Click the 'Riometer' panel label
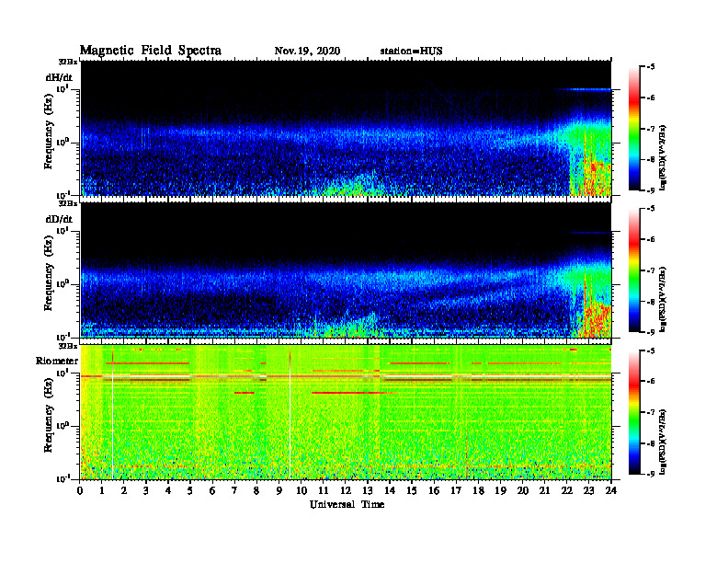728x563 pixels. coord(57,361)
